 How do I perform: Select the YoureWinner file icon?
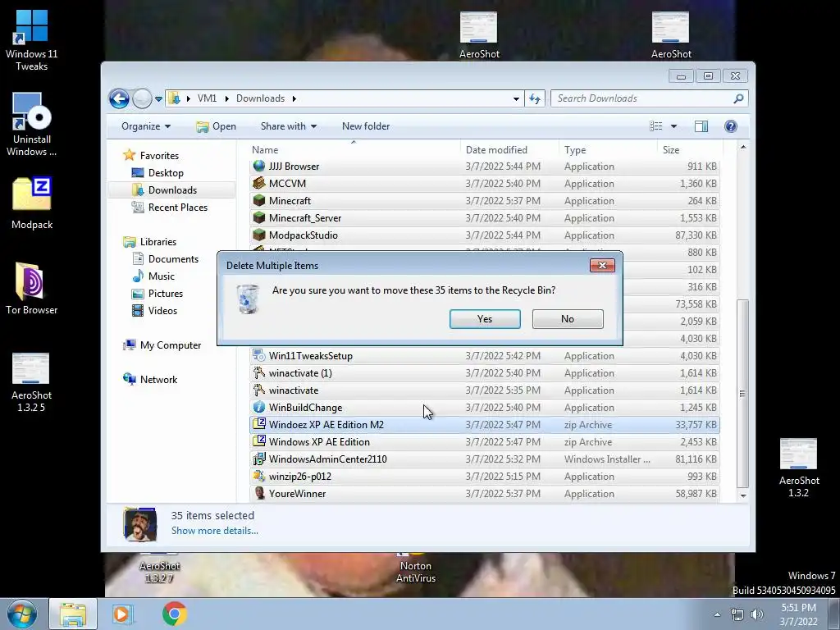(259, 493)
